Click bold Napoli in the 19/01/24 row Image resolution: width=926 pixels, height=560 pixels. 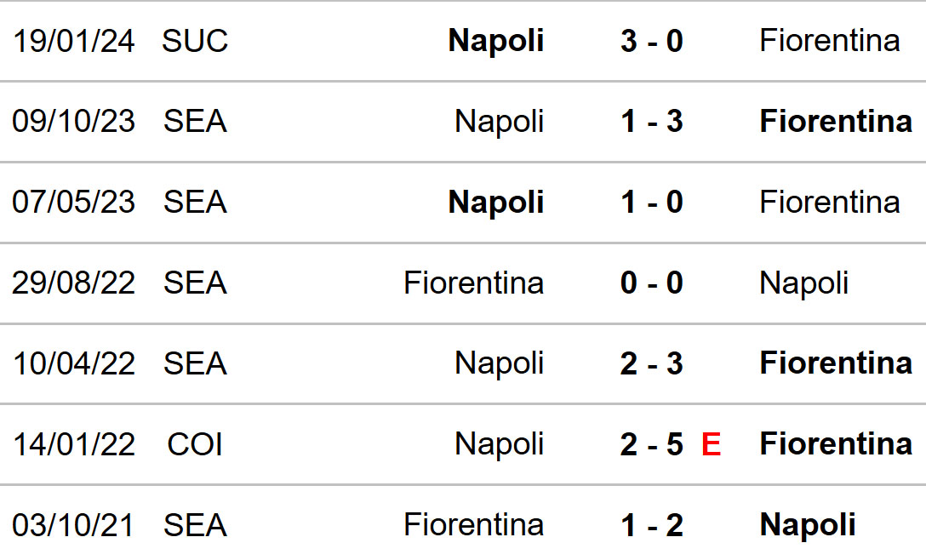(x=496, y=41)
